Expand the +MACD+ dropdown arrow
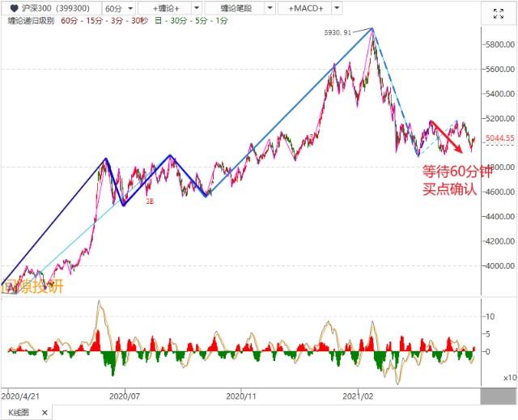The width and height of the screenshot is (518, 420). [x=337, y=8]
